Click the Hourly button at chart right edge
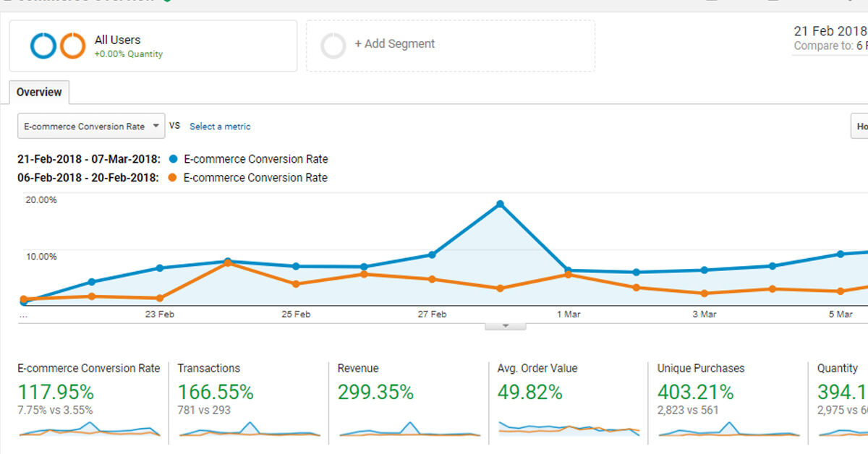 (x=859, y=126)
